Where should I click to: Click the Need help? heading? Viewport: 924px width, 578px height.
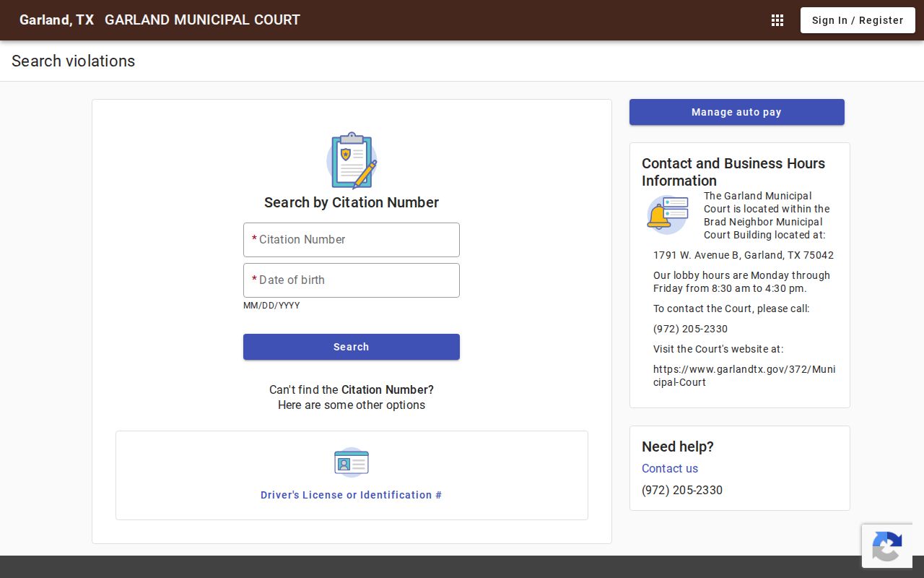coord(678,447)
